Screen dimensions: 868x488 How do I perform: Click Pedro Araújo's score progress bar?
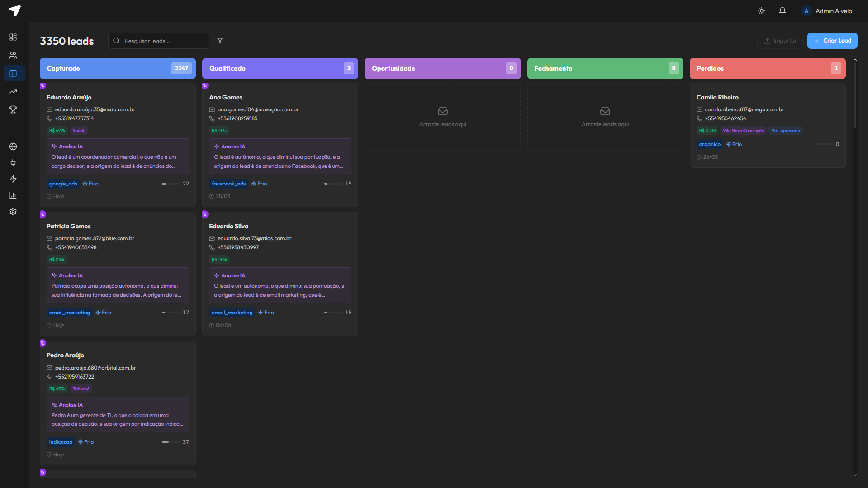pyautogui.click(x=171, y=442)
